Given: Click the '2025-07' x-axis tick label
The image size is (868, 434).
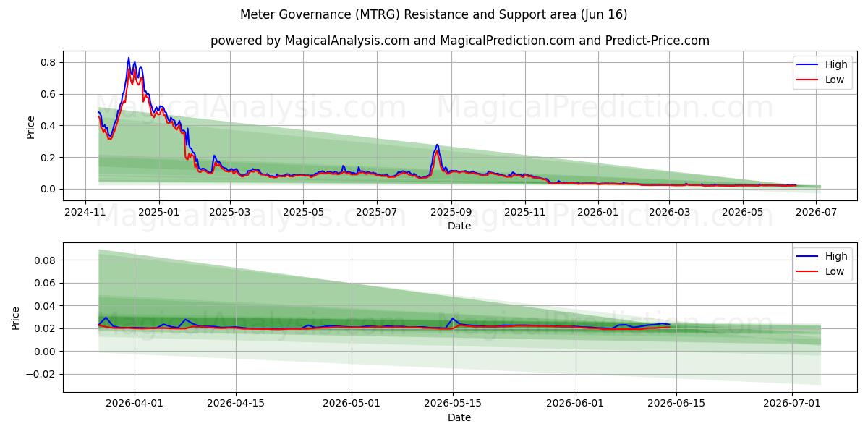Looking at the screenshot, I should (377, 212).
